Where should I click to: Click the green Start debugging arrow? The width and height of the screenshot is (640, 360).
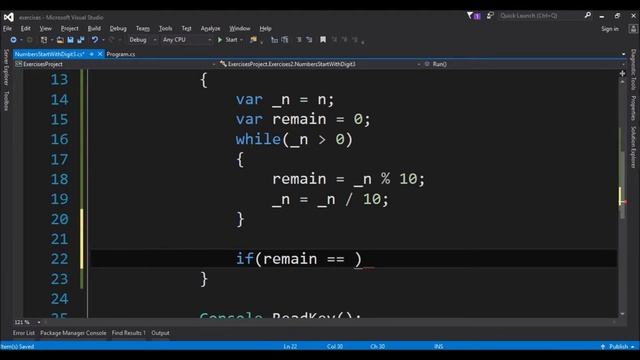tap(220, 40)
